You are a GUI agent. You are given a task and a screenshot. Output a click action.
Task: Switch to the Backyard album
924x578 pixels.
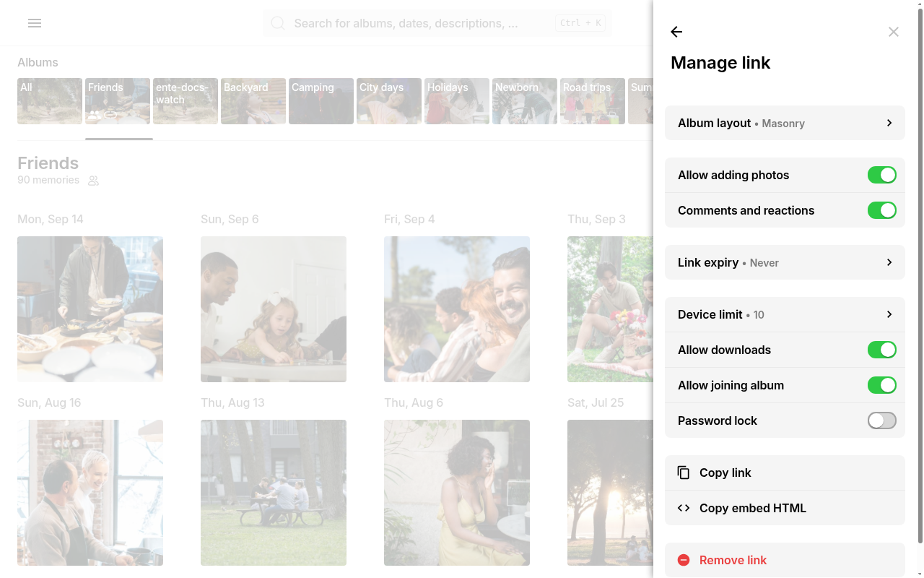(253, 101)
